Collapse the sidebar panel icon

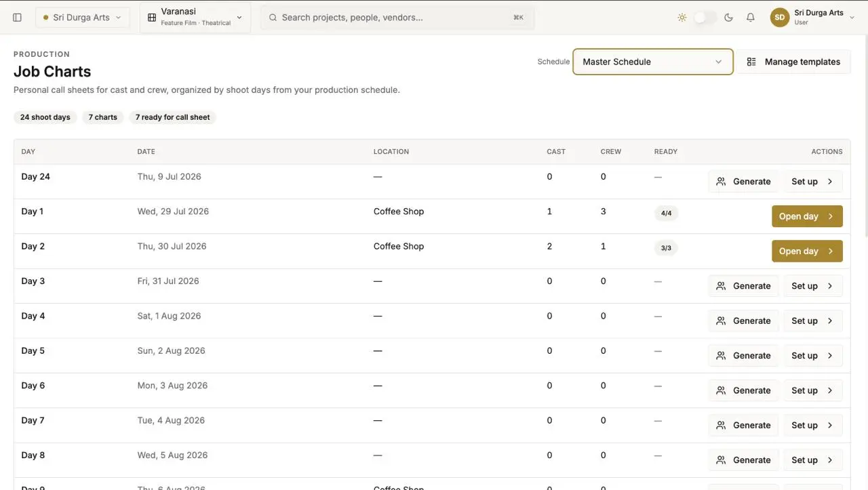(x=18, y=18)
